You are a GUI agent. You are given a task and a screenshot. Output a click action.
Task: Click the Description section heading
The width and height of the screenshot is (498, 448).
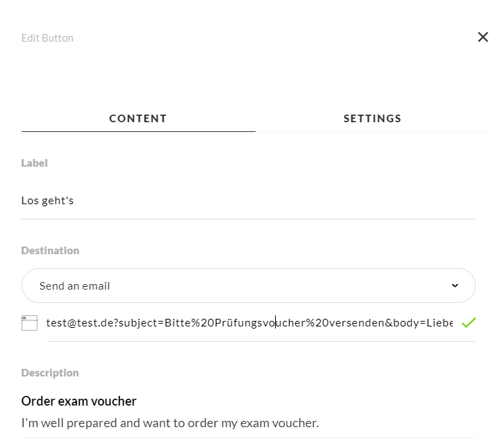pos(50,372)
